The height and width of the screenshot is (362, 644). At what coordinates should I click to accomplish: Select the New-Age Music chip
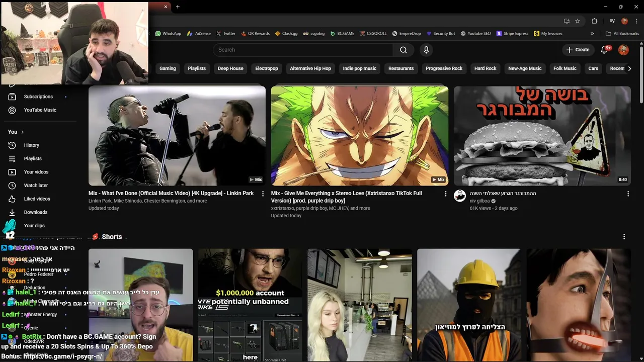coord(525,68)
